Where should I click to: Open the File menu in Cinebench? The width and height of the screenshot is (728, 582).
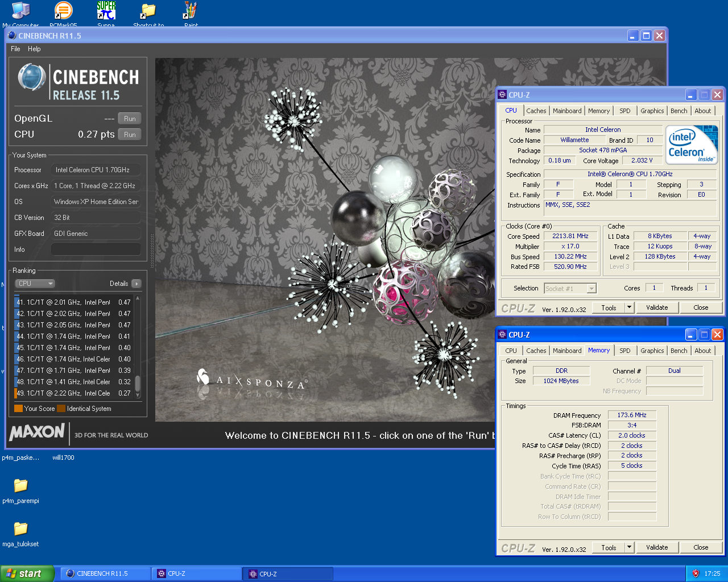pyautogui.click(x=15, y=49)
